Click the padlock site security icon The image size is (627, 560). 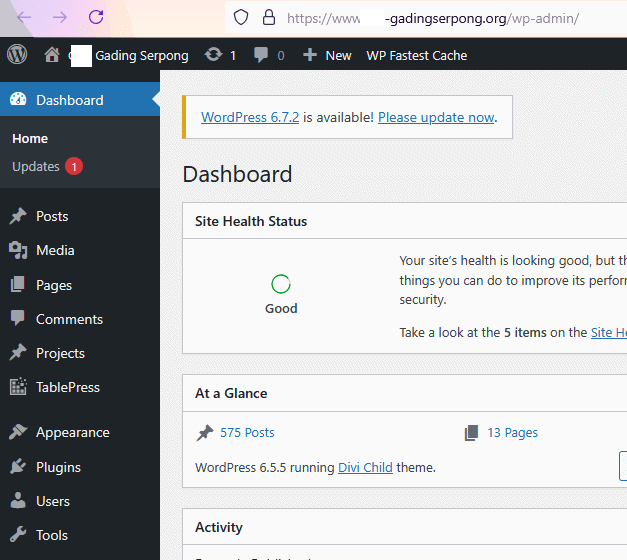point(269,17)
